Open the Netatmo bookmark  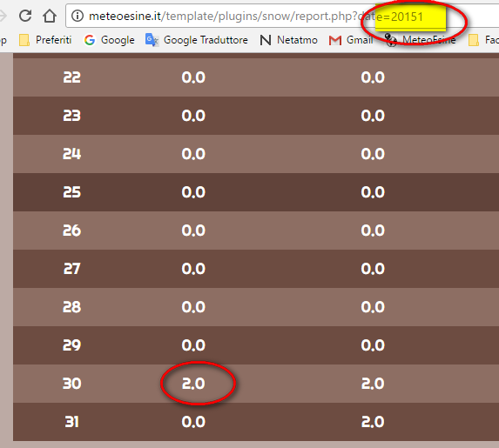(289, 40)
